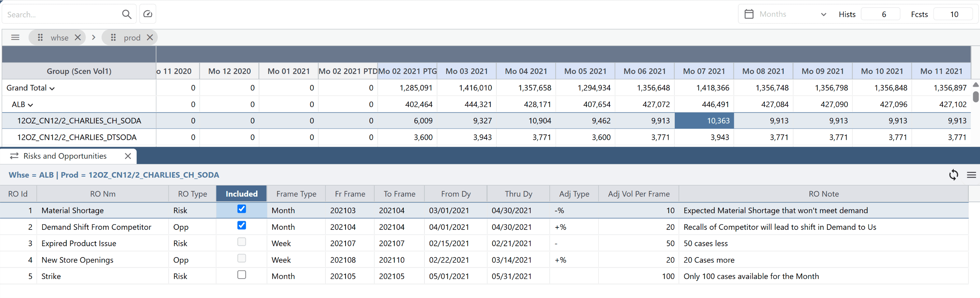Click the 6,009 cell for CH_SODA

407,121
